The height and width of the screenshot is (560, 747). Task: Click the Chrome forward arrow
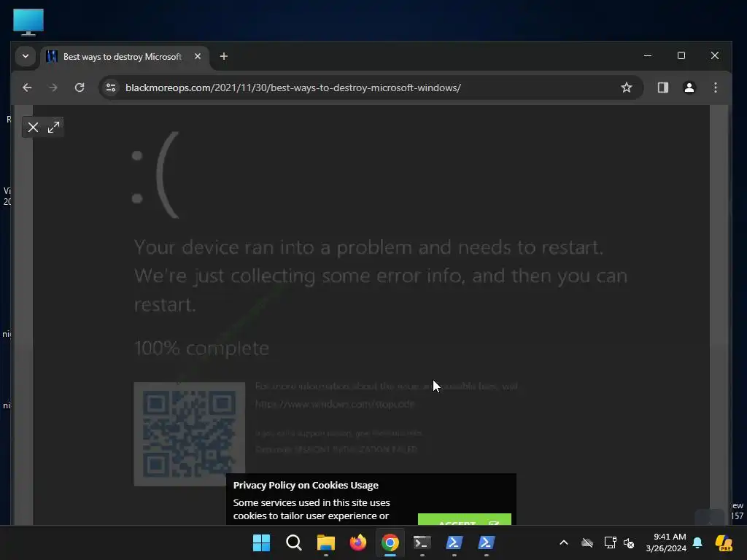tap(53, 87)
